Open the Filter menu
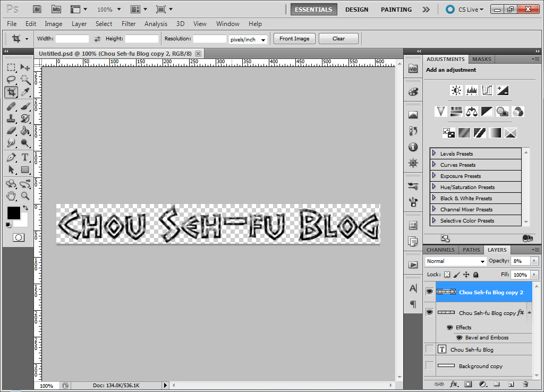This screenshot has height=392, width=544. click(x=129, y=23)
